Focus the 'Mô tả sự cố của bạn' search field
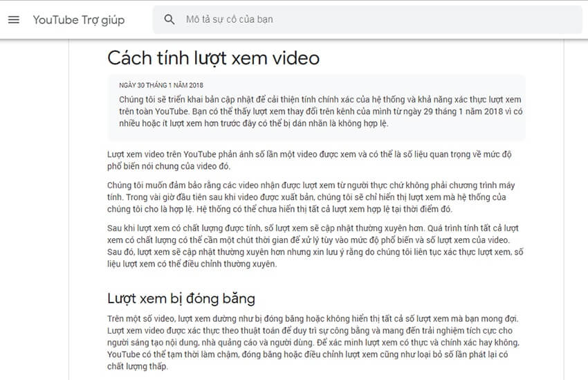Screen dimensions: 588x380 coord(367,19)
